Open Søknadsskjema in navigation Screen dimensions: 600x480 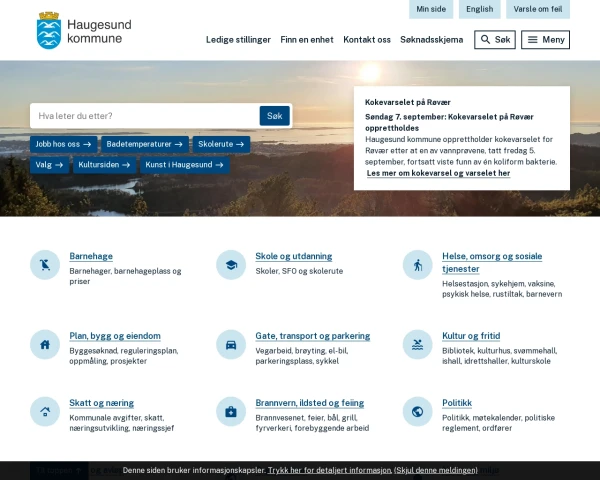pos(432,40)
